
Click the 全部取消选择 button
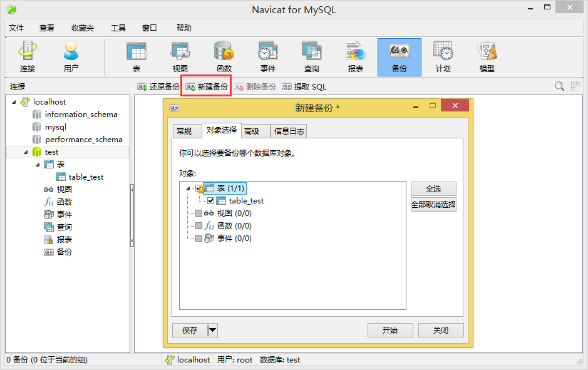[x=433, y=205]
